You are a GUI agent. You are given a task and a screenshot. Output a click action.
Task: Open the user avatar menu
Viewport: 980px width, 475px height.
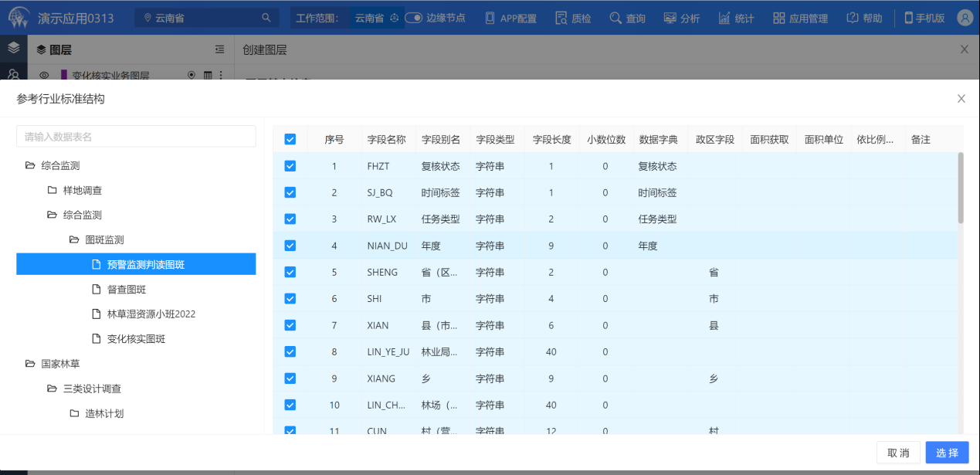(965, 18)
